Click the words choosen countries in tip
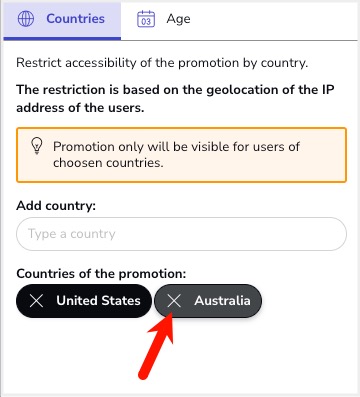 click(x=108, y=163)
